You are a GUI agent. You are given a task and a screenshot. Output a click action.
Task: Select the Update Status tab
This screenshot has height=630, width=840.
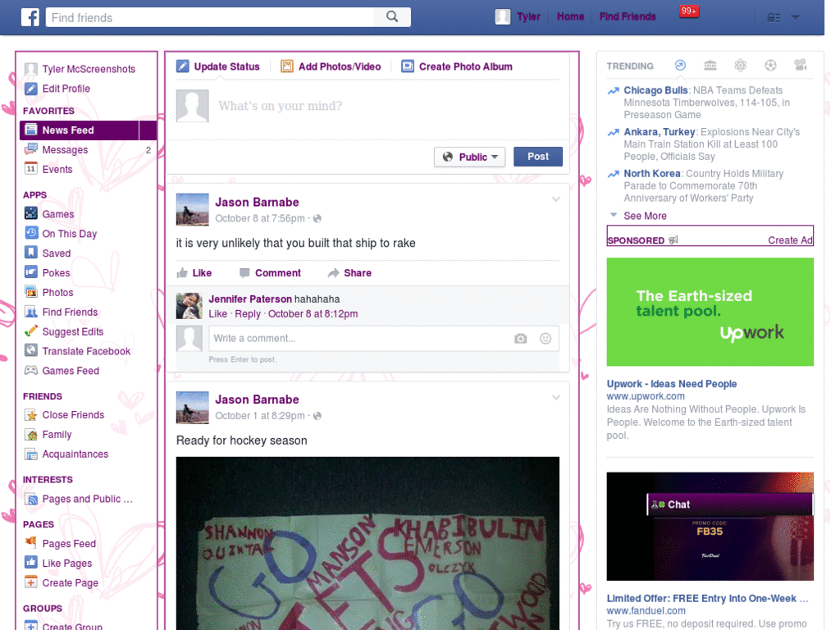(218, 66)
